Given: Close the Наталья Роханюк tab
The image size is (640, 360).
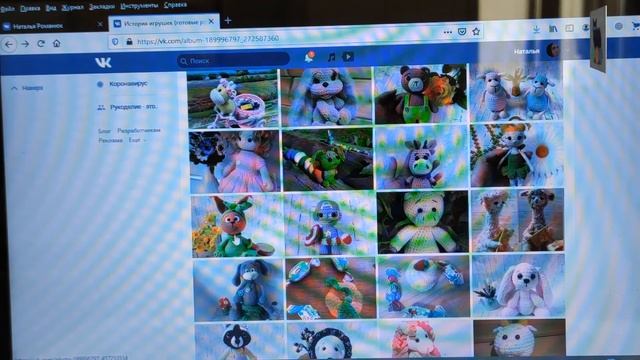Looking at the screenshot, I should click(100, 24).
